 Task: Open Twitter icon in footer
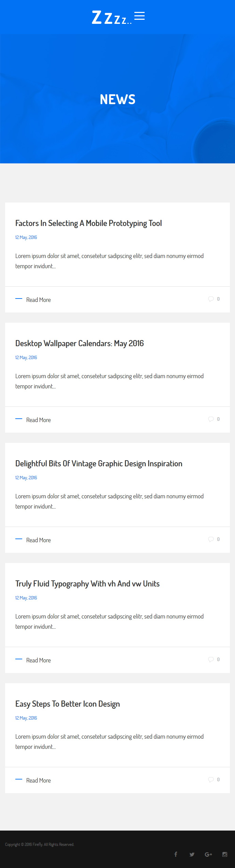pos(192,854)
